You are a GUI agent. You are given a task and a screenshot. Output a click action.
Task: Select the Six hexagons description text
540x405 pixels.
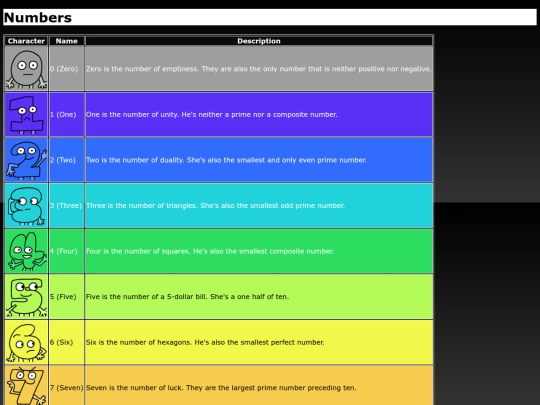click(x=205, y=342)
